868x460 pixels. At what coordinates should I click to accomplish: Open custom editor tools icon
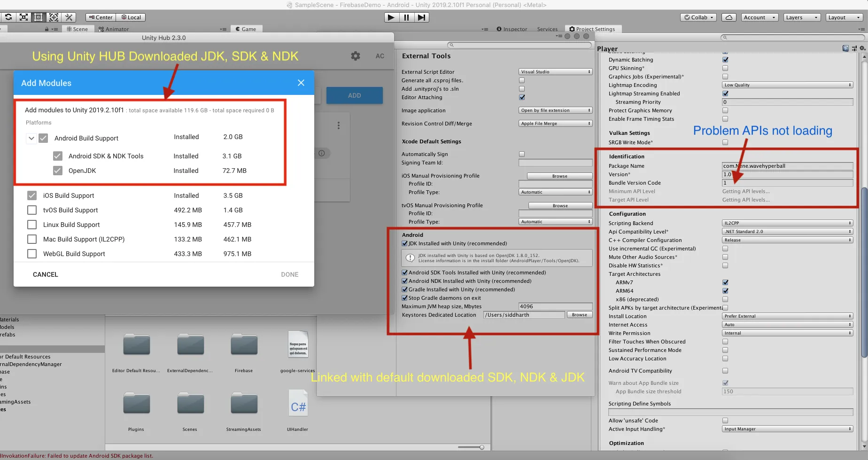pyautogui.click(x=69, y=17)
